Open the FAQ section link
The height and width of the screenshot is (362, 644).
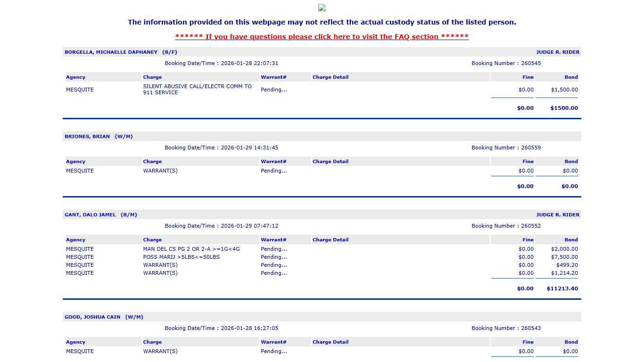click(322, 37)
